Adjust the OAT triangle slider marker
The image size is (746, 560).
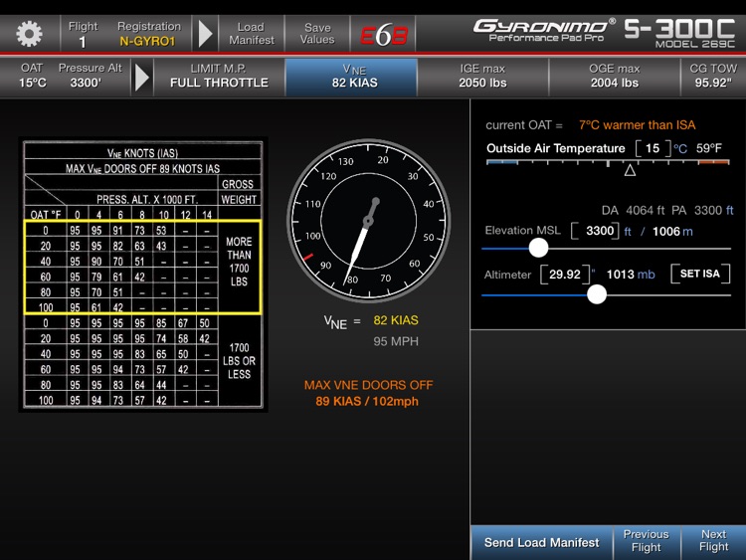[630, 170]
